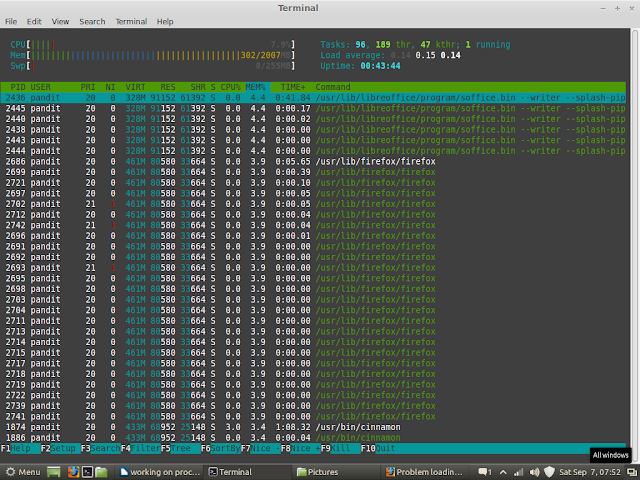Click F1 Help in htop footer

coord(20,448)
